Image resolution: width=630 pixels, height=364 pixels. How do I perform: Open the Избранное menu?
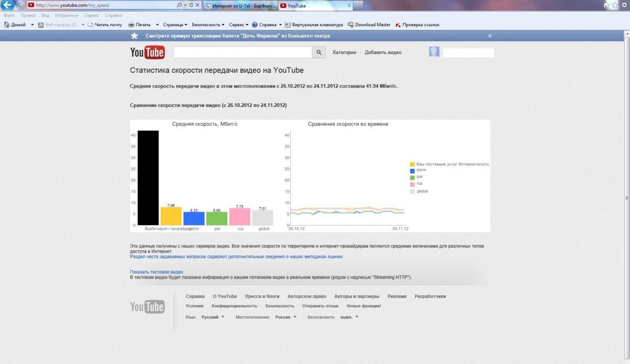pos(67,16)
